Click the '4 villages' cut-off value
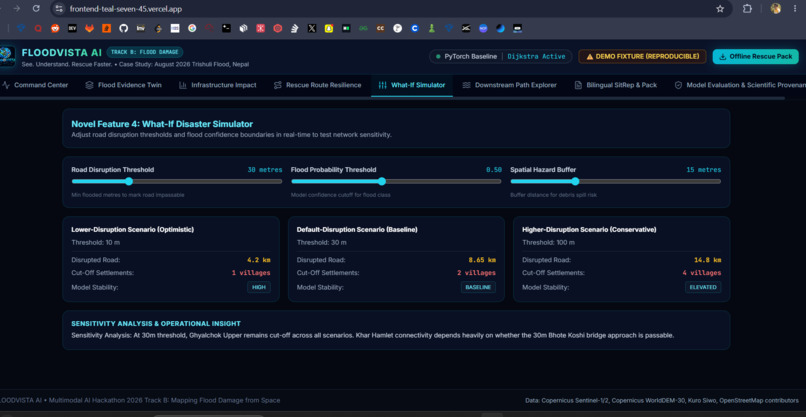The height and width of the screenshot is (417, 806). click(x=702, y=273)
